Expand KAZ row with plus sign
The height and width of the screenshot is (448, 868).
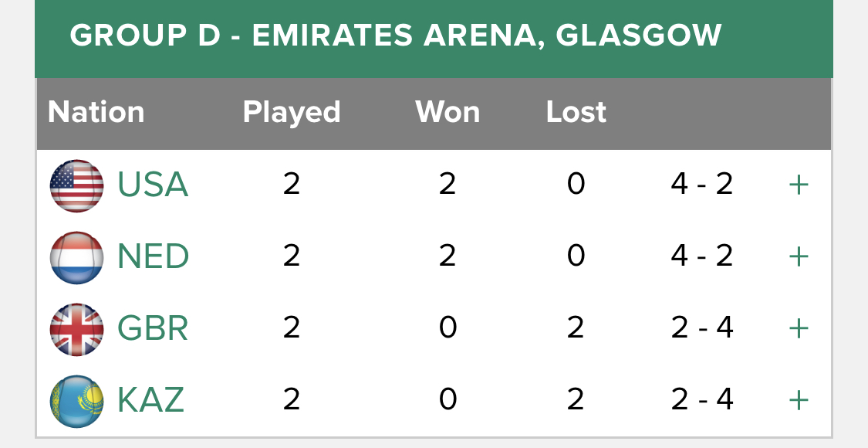coord(799,400)
